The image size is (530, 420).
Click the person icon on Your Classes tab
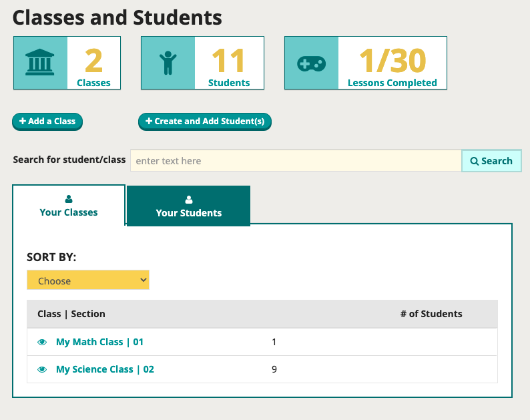click(x=69, y=199)
